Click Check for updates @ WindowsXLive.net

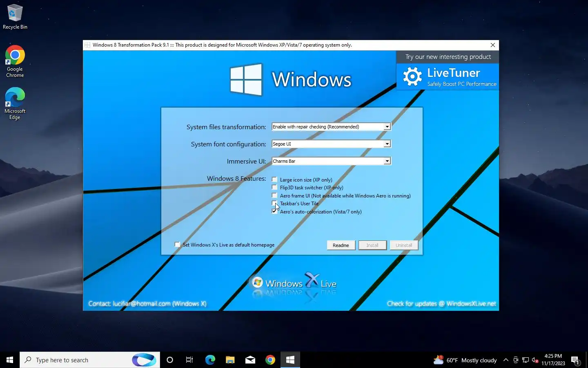[441, 303]
